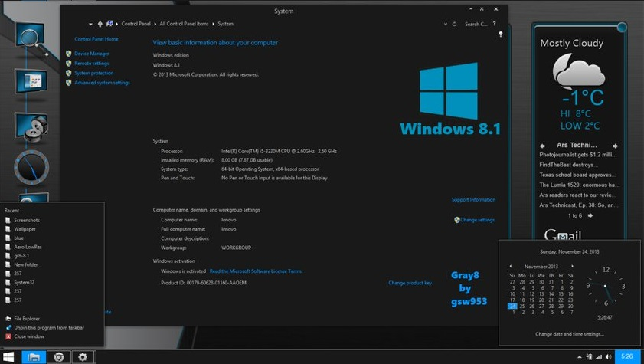Screen dimensions: 644x364
Task: Open the media speakers dock icon
Action: 31,127
